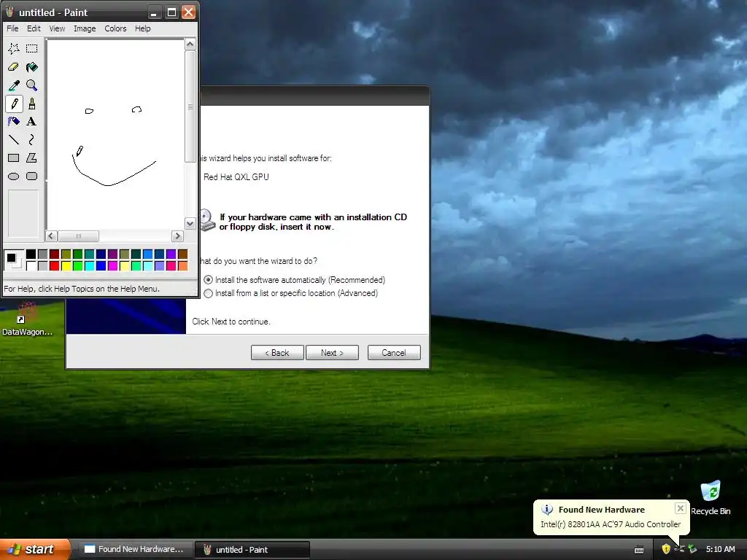Pick the black swatch in the palette

click(31, 254)
